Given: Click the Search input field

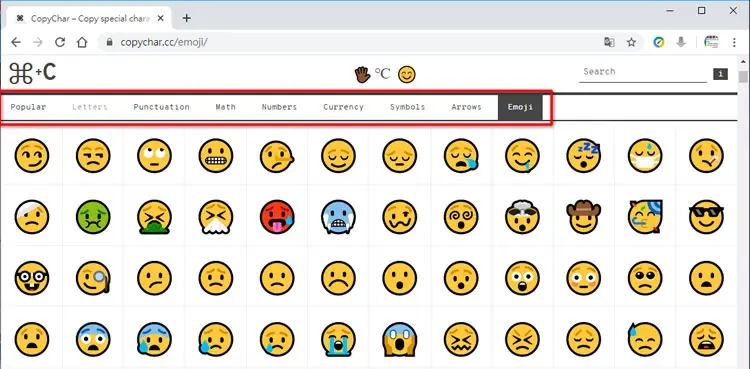Looking at the screenshot, I should click(642, 72).
